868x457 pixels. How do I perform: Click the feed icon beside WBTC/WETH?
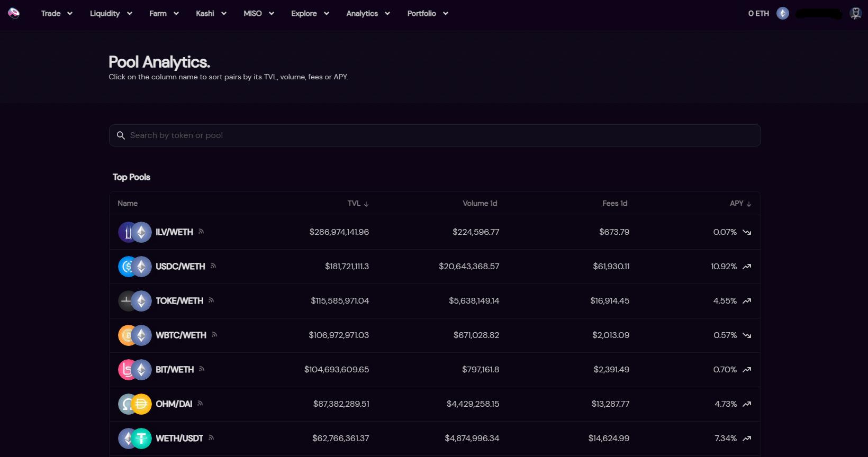[214, 335]
